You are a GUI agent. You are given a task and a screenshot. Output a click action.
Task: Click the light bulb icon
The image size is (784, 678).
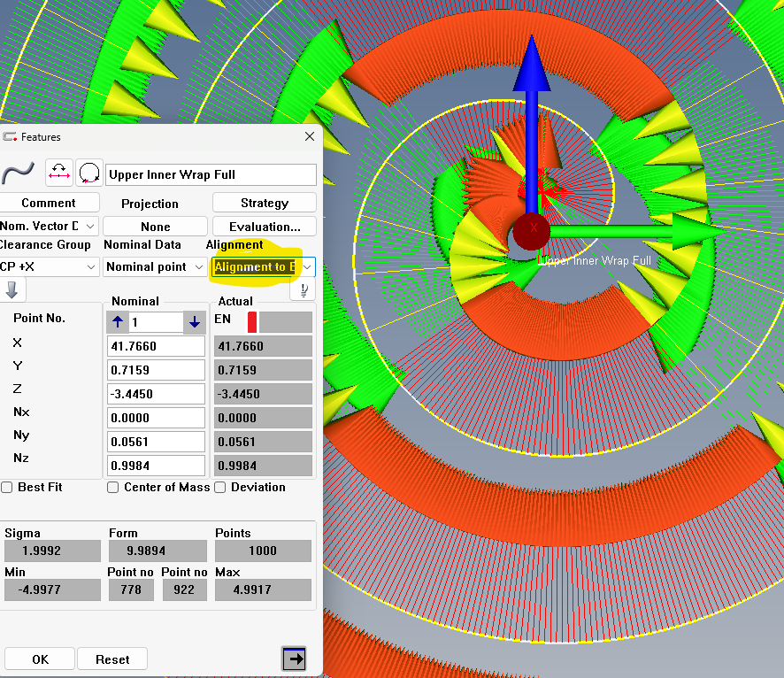click(304, 290)
